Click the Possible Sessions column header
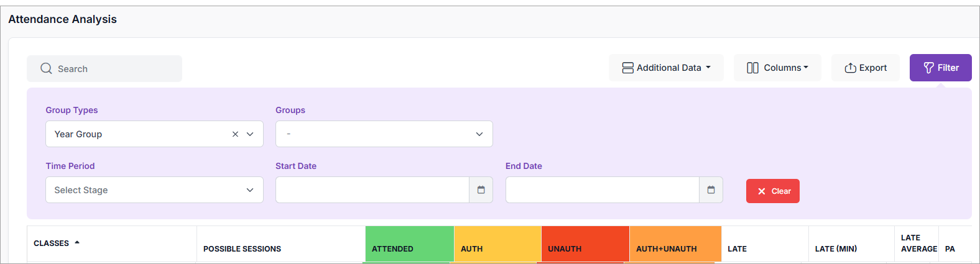Image resolution: width=980 pixels, height=264 pixels. [x=242, y=248]
